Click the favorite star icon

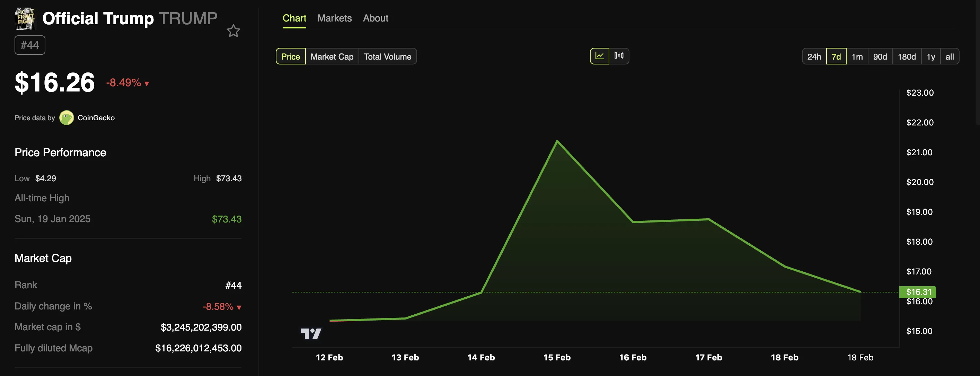(233, 31)
